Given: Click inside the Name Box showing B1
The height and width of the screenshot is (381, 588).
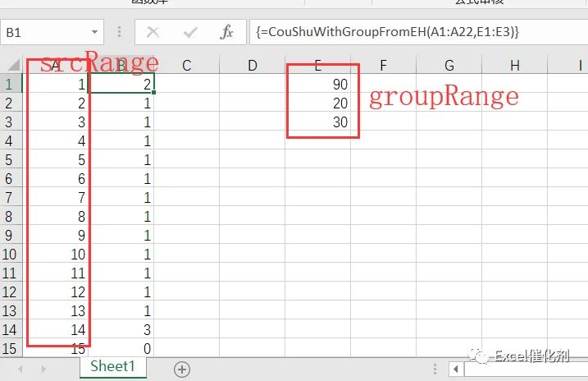Looking at the screenshot, I should click(x=45, y=32).
